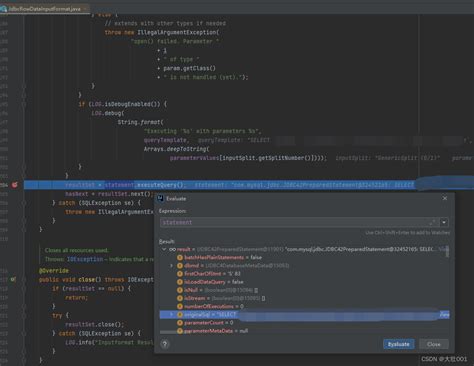Select the parameterMetaData = null row
474x366 pixels.
pos(304,331)
